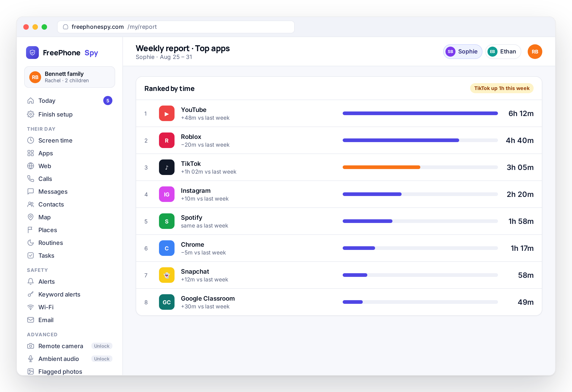Switch to Sophie's profile tab
The image size is (572, 392).
pyautogui.click(x=463, y=52)
